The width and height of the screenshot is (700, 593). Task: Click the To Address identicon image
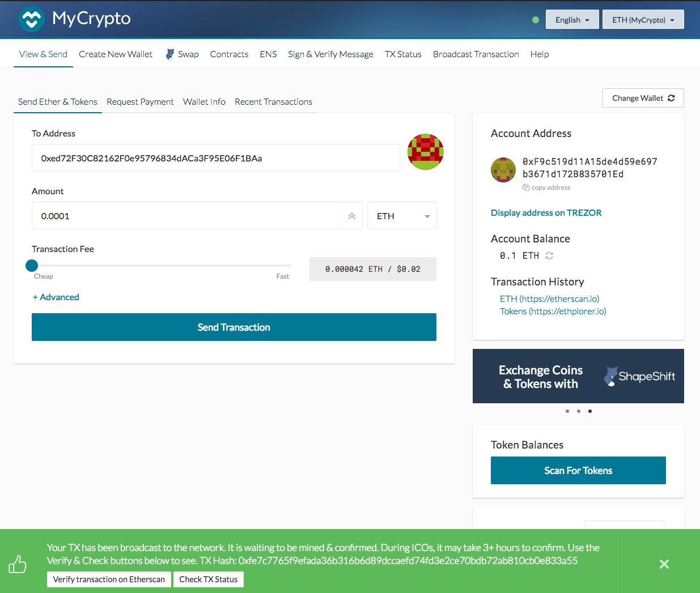[x=426, y=152]
